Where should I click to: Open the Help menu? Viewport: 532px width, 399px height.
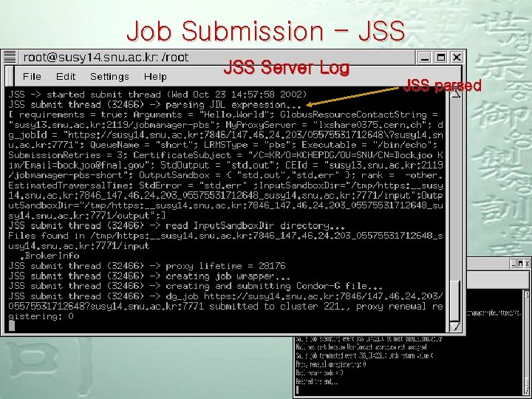pos(155,77)
